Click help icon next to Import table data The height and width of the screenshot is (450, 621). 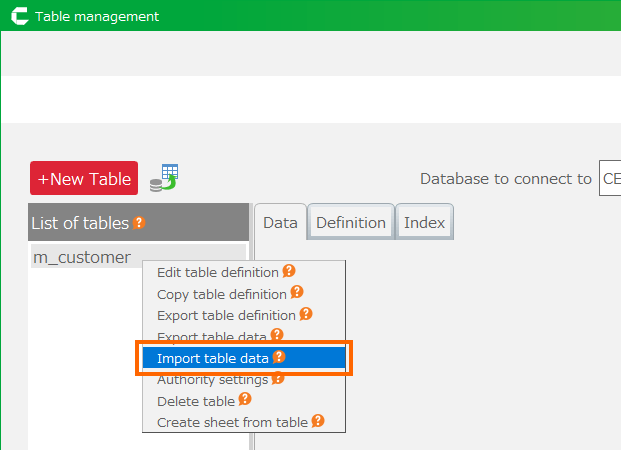279,357
